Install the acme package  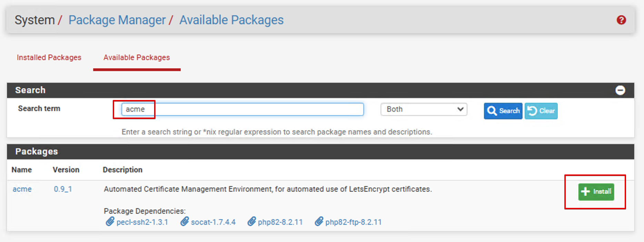pos(596,192)
